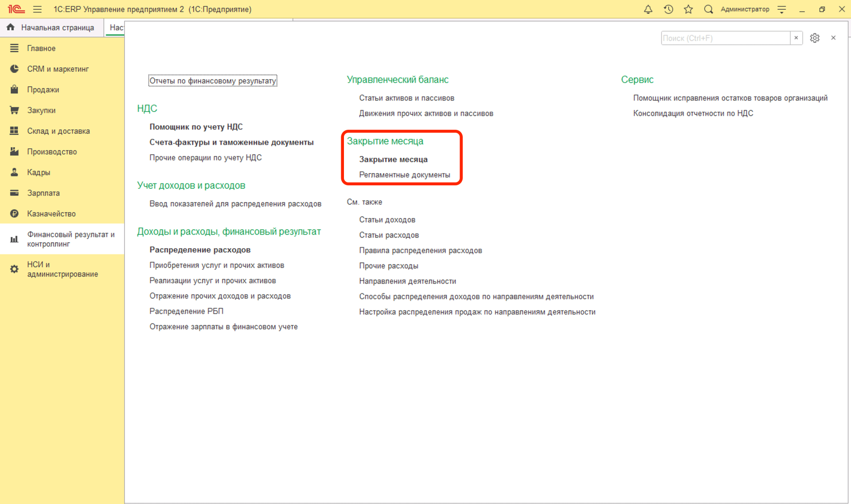
Task: Expand the service options dropdown near Администратор
Action: [x=782, y=9]
